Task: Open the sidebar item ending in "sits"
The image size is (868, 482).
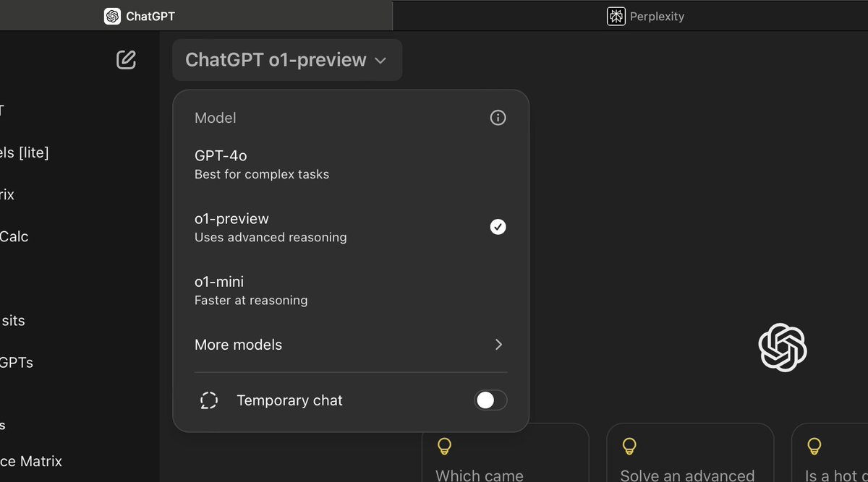Action: coord(13,320)
